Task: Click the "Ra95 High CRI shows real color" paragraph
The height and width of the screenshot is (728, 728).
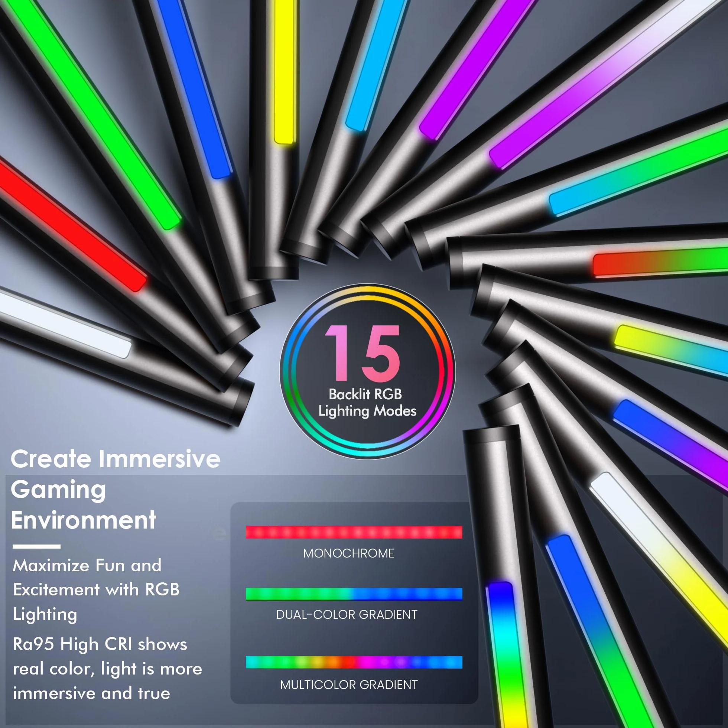Action: (107, 669)
